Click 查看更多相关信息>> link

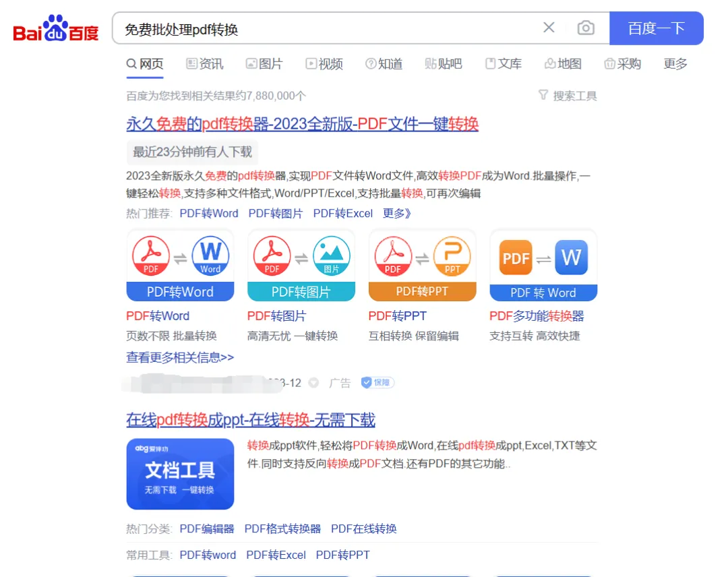click(x=180, y=357)
